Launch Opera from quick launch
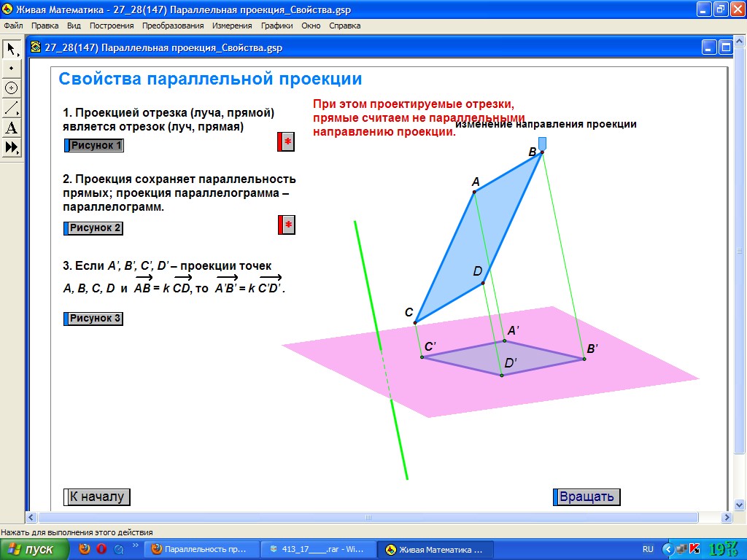This screenshot has height=560, width=747. click(101, 549)
